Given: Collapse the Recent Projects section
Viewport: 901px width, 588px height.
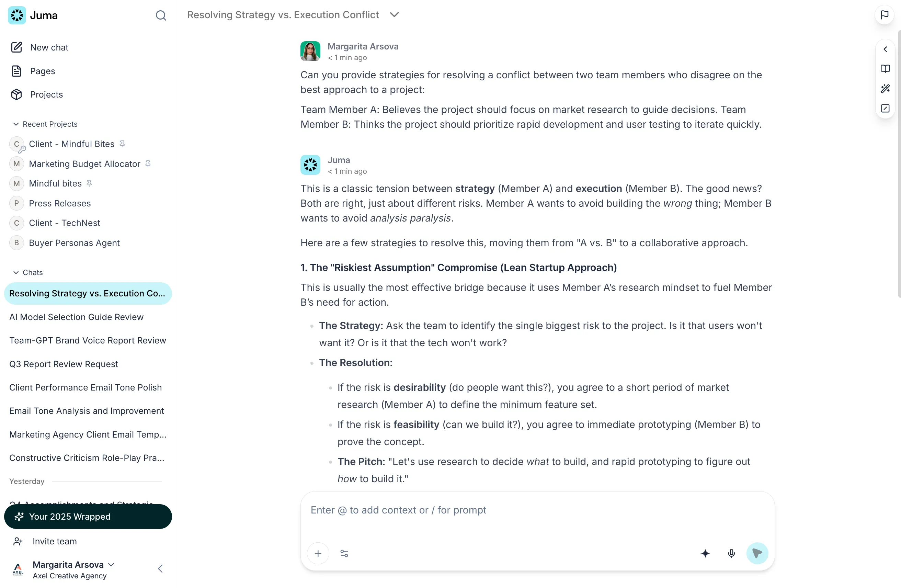Looking at the screenshot, I should click(16, 124).
